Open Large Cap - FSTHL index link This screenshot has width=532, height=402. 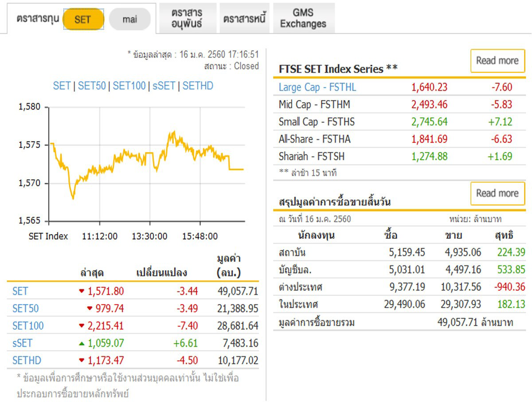click(317, 87)
